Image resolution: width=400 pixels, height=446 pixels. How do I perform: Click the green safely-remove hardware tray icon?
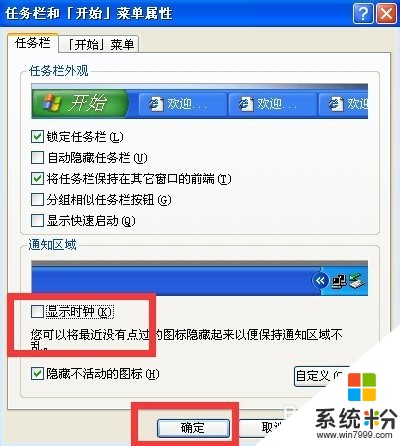[356, 281]
